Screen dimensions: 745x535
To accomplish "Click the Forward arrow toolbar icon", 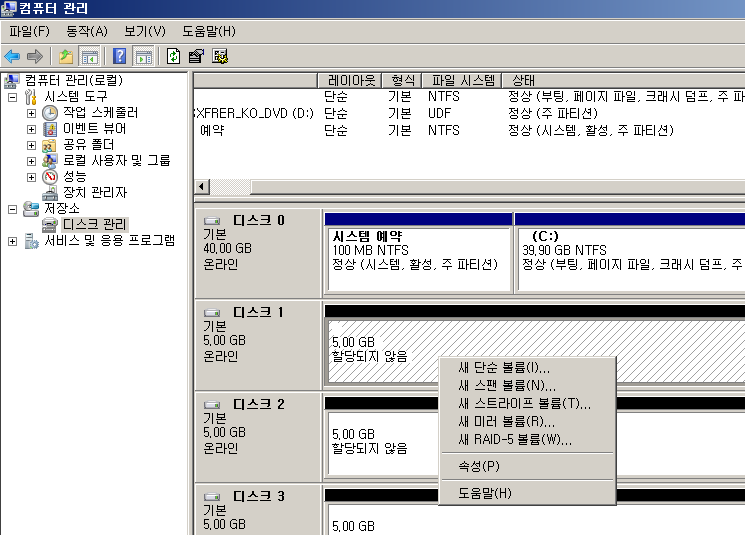I will tap(35, 57).
